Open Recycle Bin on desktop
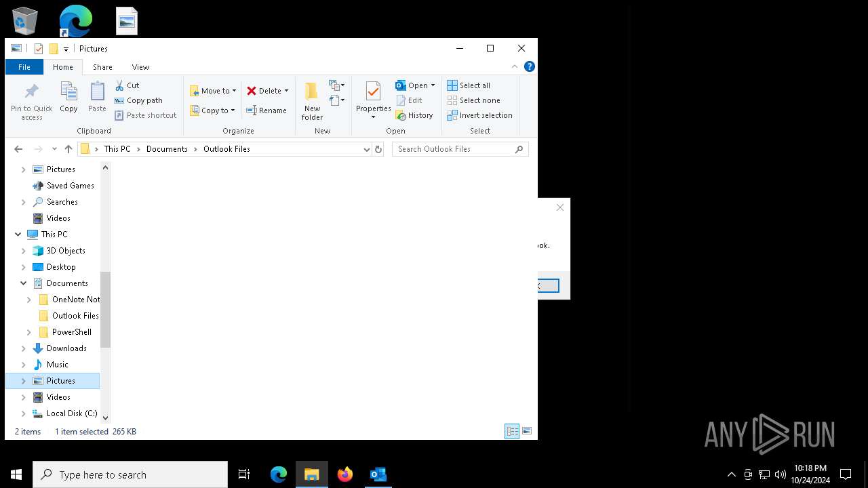 (x=24, y=21)
